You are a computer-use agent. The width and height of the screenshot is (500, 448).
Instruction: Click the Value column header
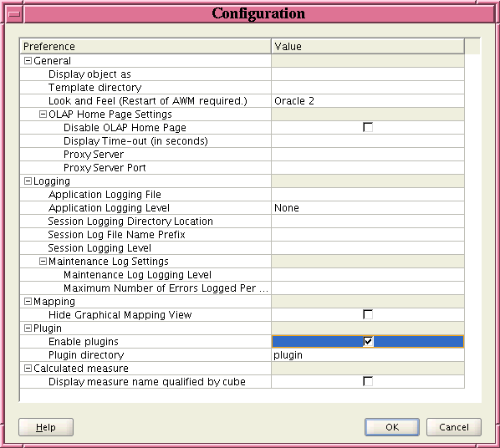click(368, 47)
